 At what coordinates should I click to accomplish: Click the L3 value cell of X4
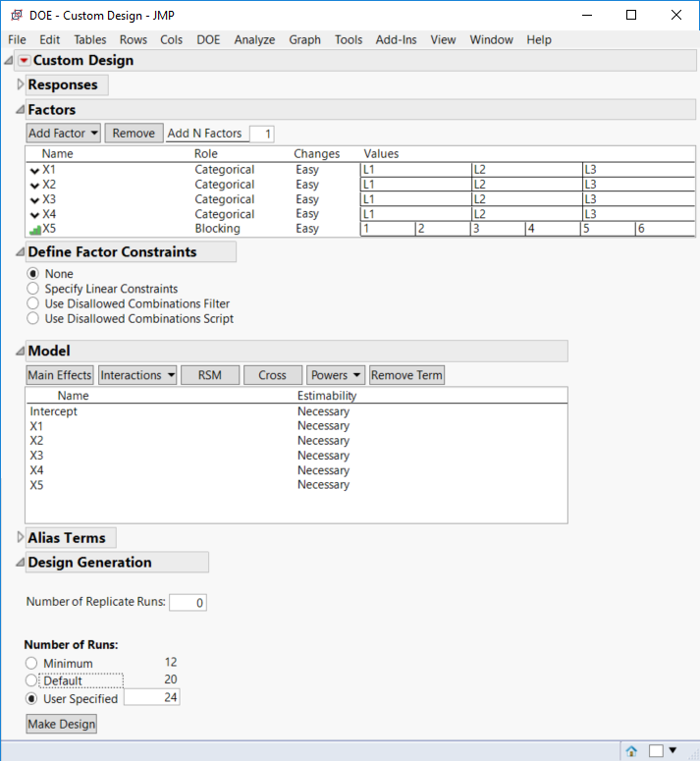coord(638,214)
